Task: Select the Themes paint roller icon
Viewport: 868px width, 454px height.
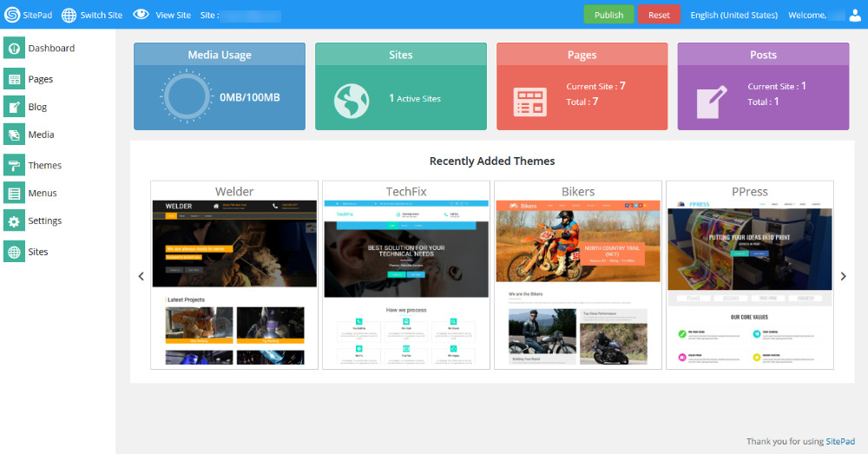Action: (14, 165)
